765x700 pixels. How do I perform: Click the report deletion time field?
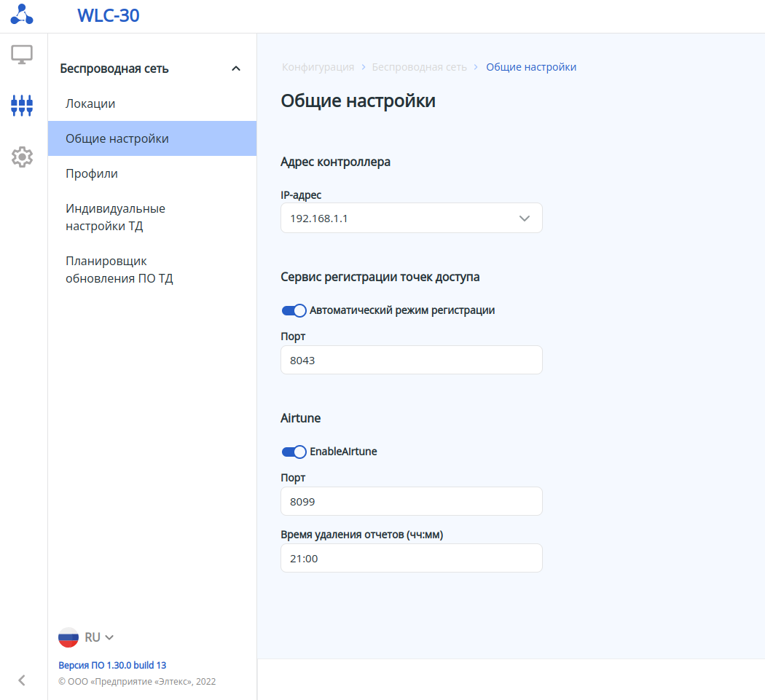tap(411, 558)
